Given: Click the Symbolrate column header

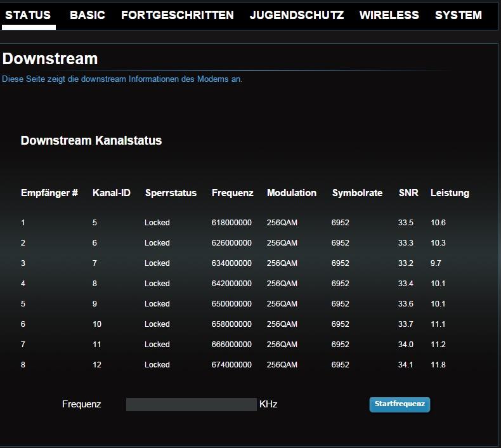Looking at the screenshot, I should point(357,193).
